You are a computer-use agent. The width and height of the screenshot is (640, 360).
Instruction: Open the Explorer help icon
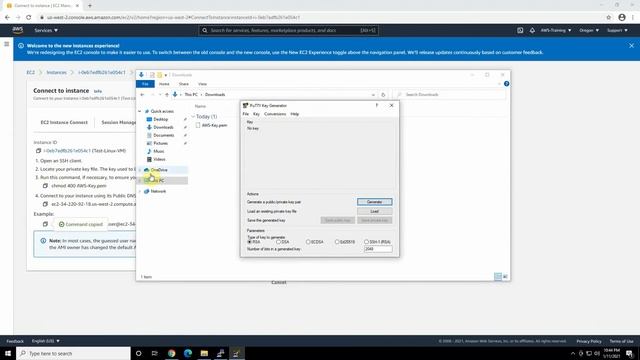(506, 84)
